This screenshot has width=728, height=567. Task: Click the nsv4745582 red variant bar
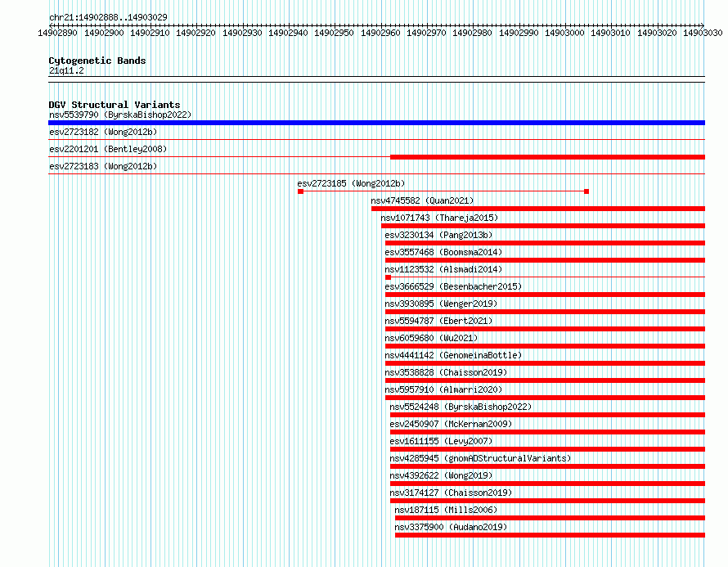538,209
